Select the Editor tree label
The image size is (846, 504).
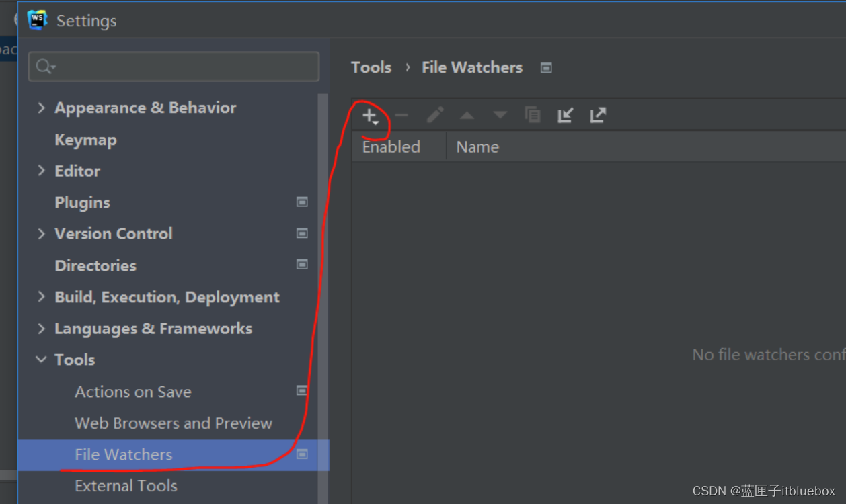[77, 171]
